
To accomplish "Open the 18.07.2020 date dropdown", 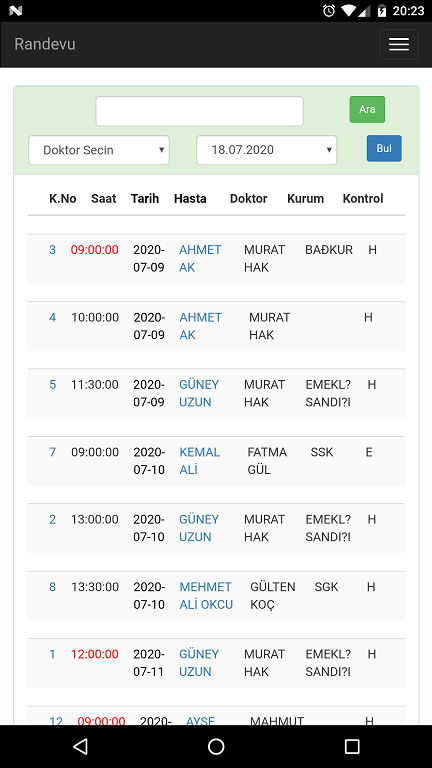I will click(x=266, y=150).
